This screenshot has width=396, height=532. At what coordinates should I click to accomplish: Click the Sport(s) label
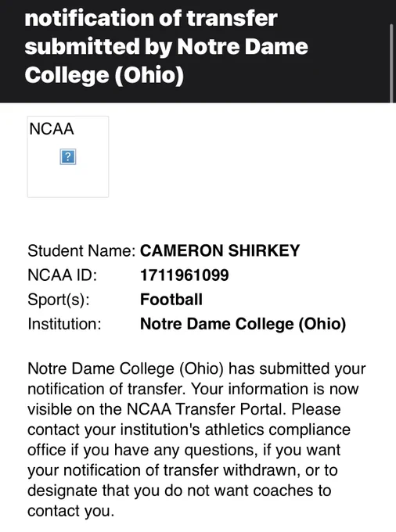59,300
